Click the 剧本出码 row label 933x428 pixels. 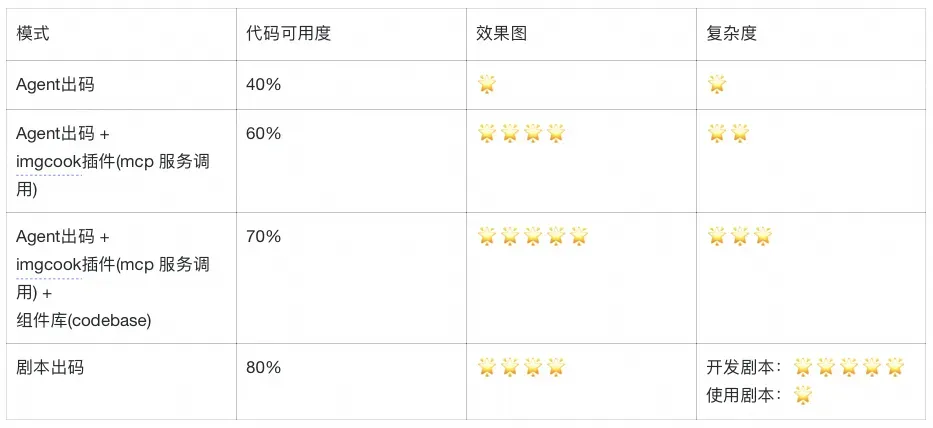50,367
